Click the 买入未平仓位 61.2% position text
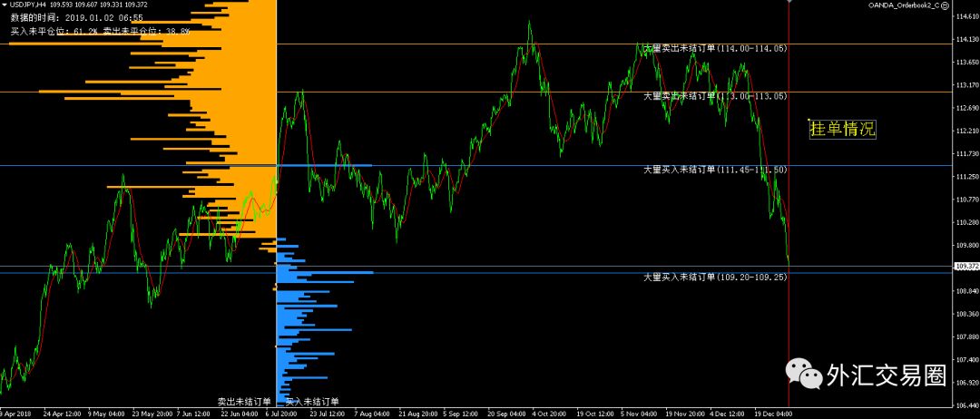This screenshot has height=419, width=980. (54, 31)
